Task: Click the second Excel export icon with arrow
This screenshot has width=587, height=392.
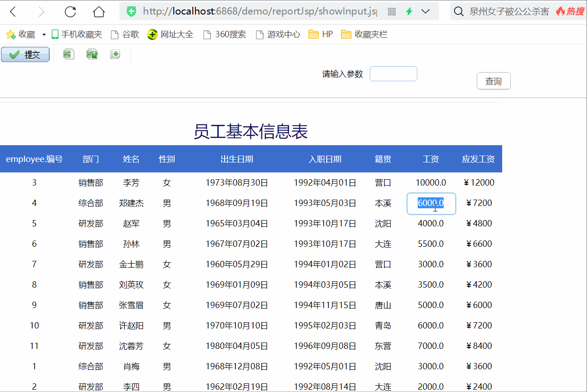Action: pyautogui.click(x=92, y=54)
